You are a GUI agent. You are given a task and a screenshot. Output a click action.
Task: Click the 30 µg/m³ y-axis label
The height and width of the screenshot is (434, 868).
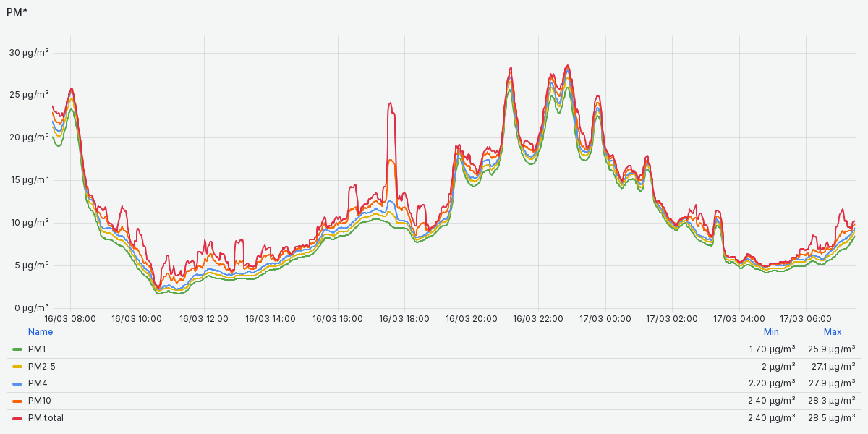29,52
